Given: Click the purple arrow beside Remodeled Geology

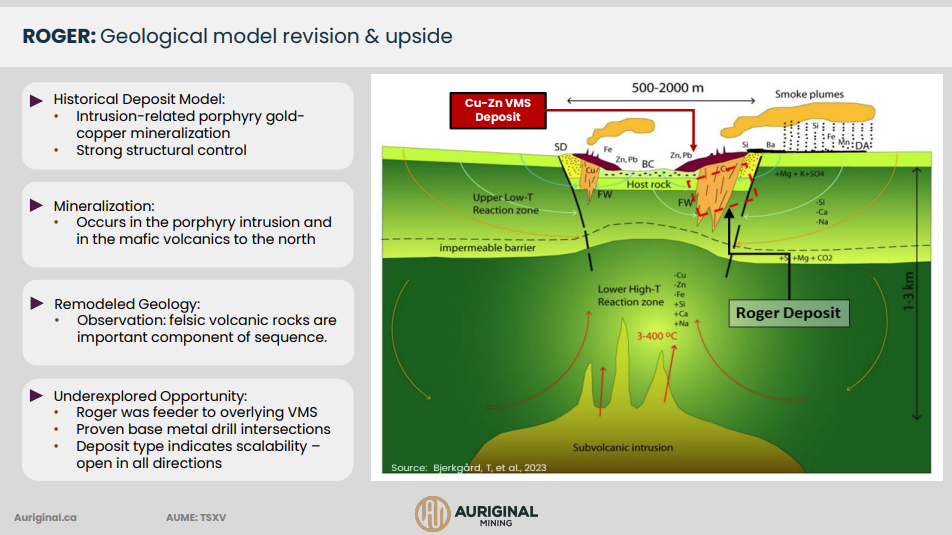Looking at the screenshot, I should (x=37, y=303).
